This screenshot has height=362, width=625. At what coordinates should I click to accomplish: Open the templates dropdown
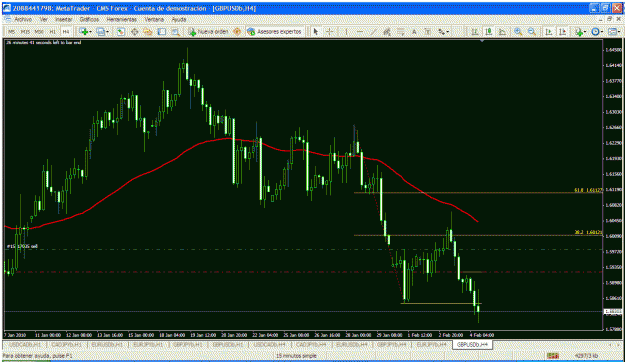click(614, 31)
